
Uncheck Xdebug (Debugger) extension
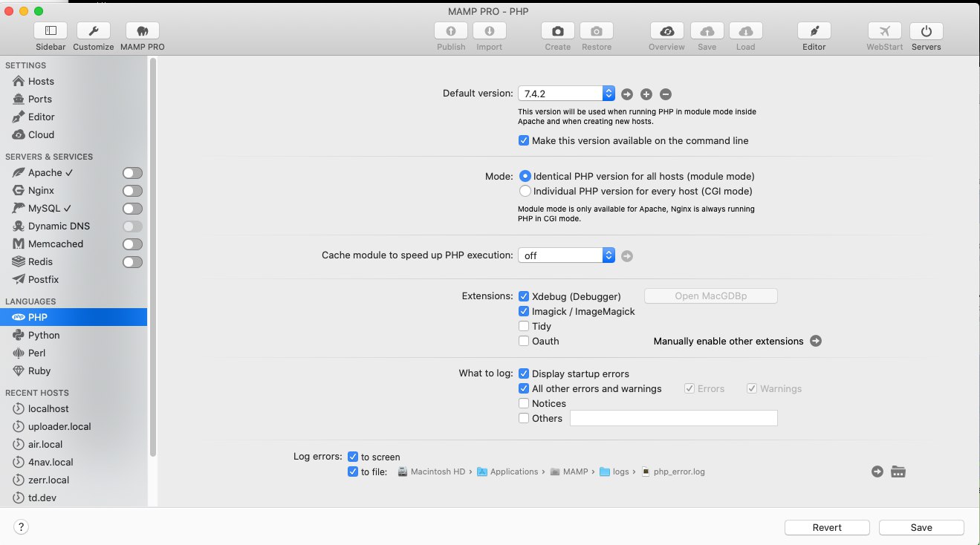pyautogui.click(x=524, y=296)
